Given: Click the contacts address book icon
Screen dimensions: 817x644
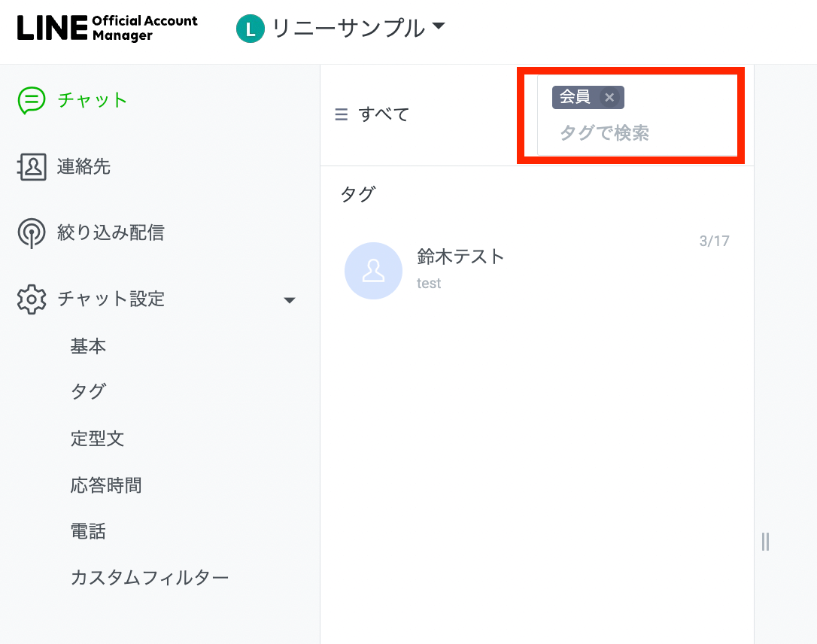Looking at the screenshot, I should coord(32,166).
